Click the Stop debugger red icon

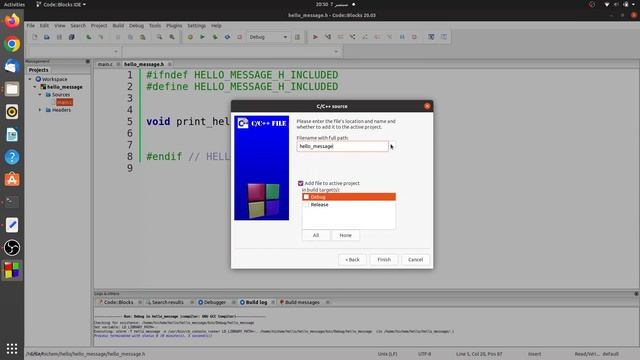click(414, 37)
